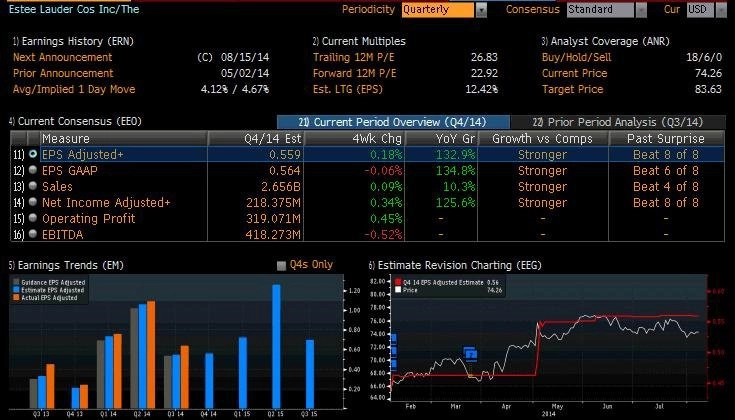This screenshot has width=735, height=420.
Task: Select the EBITDA radio button
Action: click(x=33, y=233)
